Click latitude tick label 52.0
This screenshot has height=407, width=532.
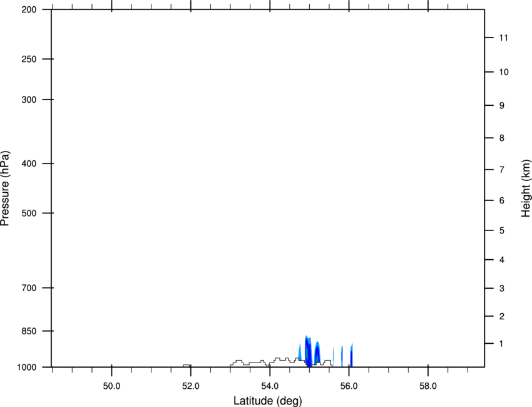click(x=191, y=386)
